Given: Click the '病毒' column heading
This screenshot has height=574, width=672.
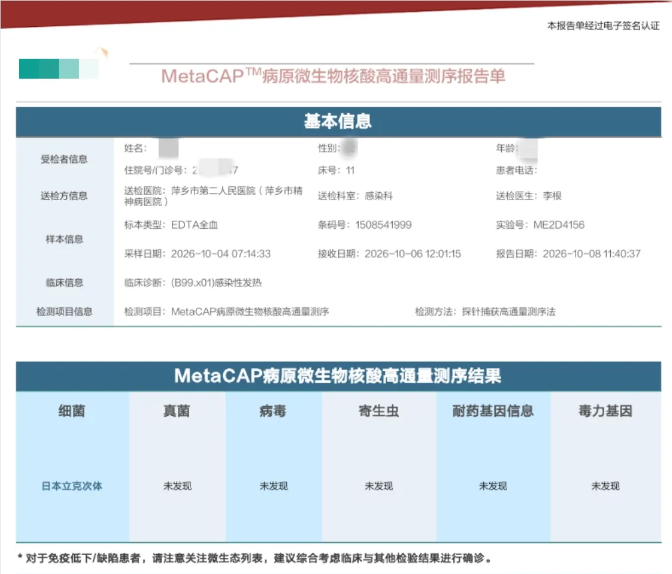Looking at the screenshot, I should [273, 411].
